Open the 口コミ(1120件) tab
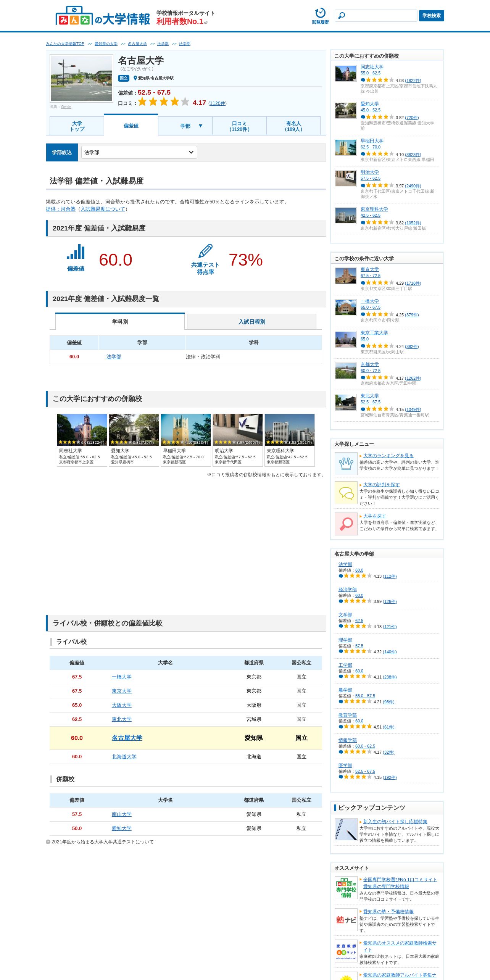 [x=239, y=126]
